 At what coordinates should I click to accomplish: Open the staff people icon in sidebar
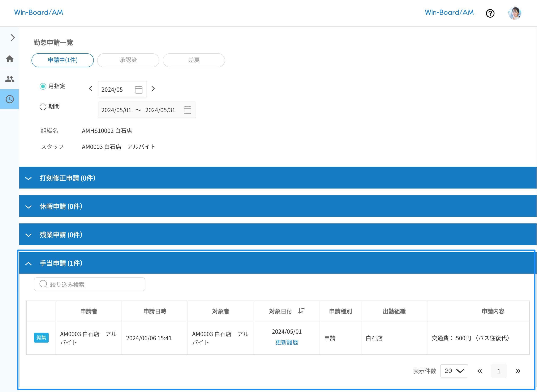tap(10, 79)
